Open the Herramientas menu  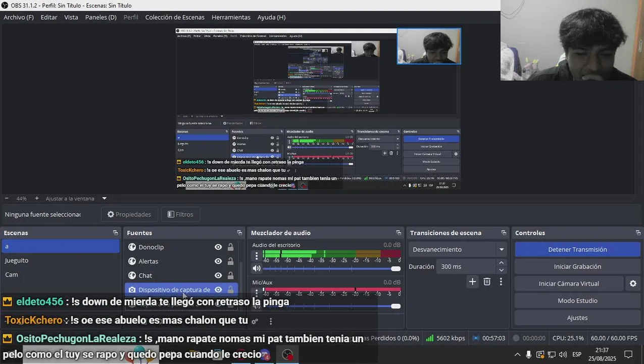pyautogui.click(x=231, y=17)
